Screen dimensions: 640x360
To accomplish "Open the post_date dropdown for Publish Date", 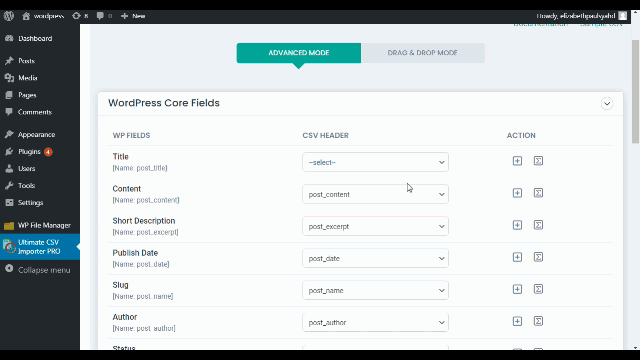I will tap(376, 258).
